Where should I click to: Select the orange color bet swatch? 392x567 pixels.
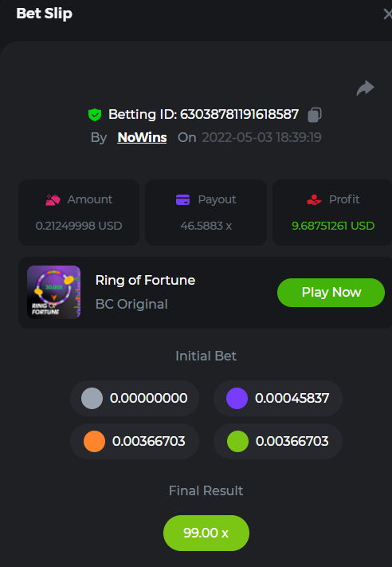coord(94,441)
